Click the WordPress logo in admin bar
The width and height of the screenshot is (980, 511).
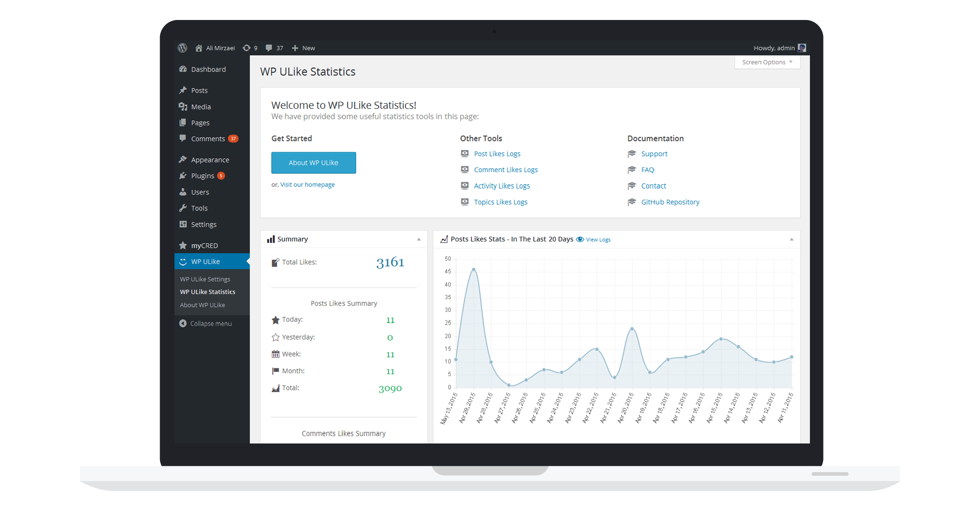pyautogui.click(x=182, y=48)
